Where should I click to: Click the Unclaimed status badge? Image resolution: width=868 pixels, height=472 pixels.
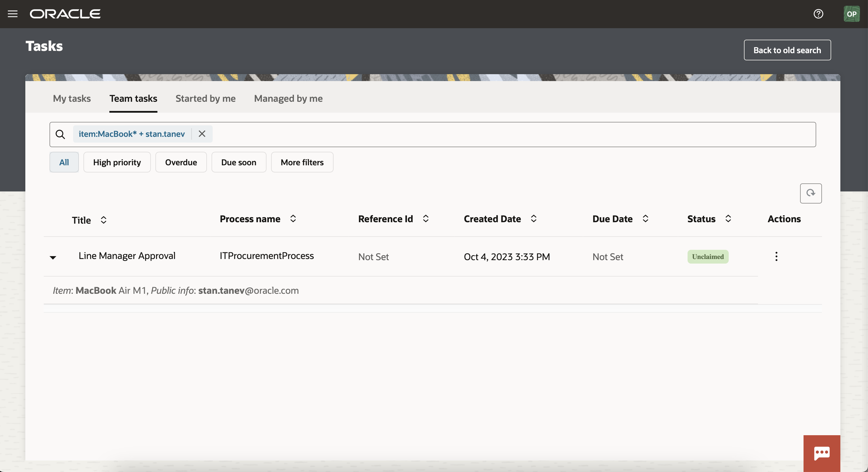[x=708, y=256]
